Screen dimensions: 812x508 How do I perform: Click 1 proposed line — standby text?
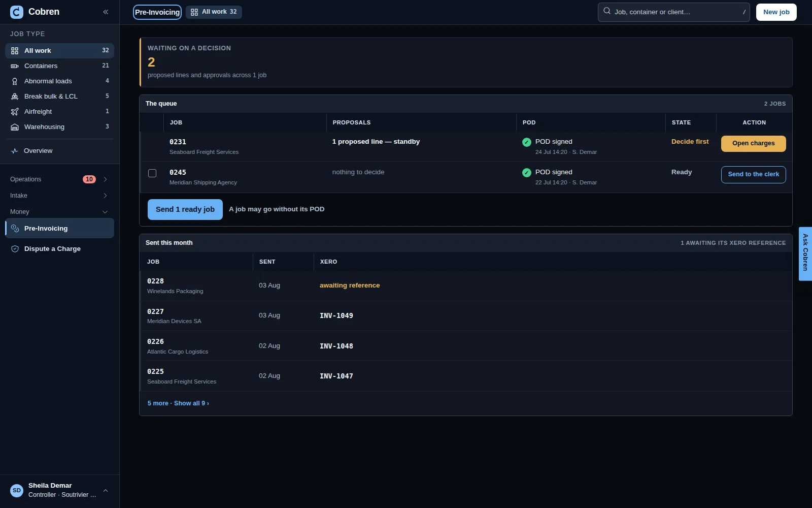pyautogui.click(x=376, y=142)
